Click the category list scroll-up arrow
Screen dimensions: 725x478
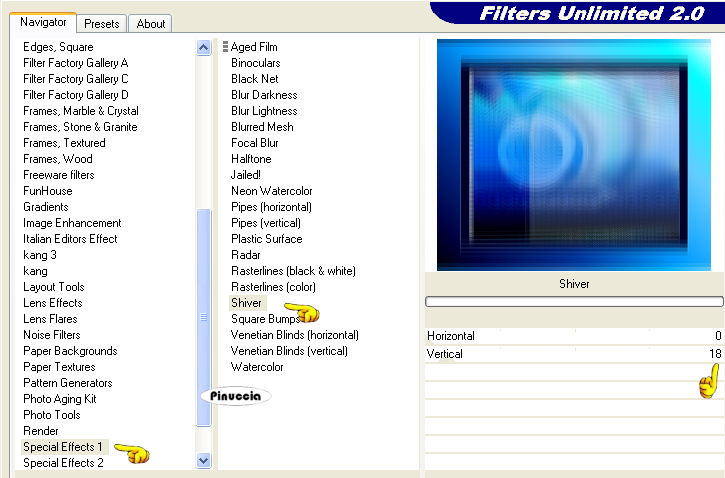coord(203,48)
